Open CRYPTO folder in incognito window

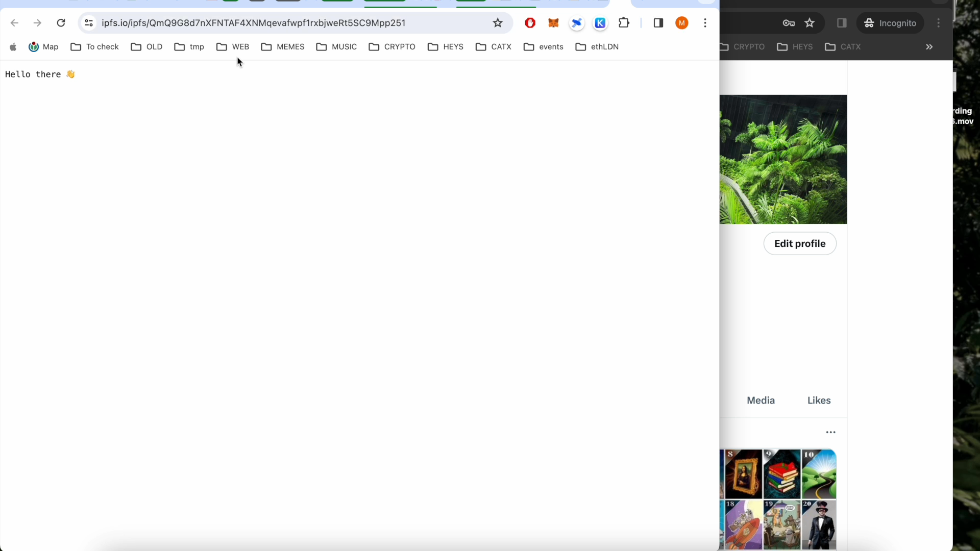(x=743, y=47)
